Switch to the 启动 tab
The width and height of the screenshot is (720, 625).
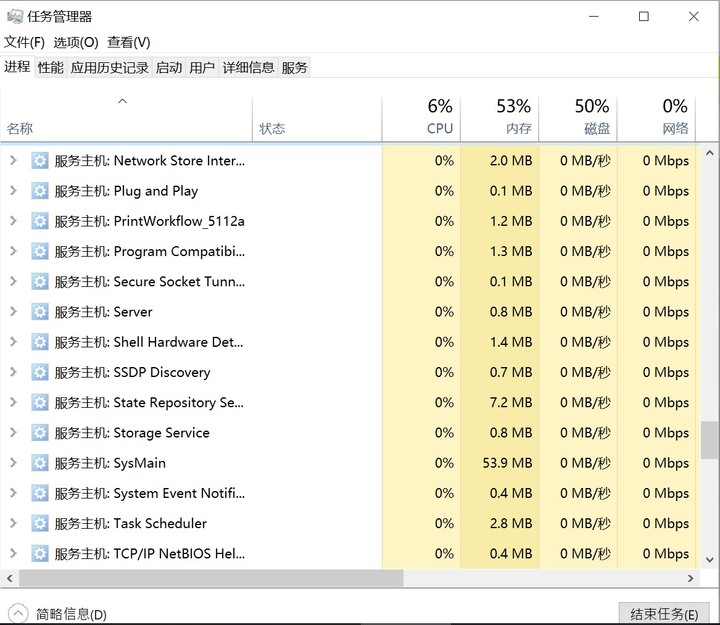coord(169,68)
